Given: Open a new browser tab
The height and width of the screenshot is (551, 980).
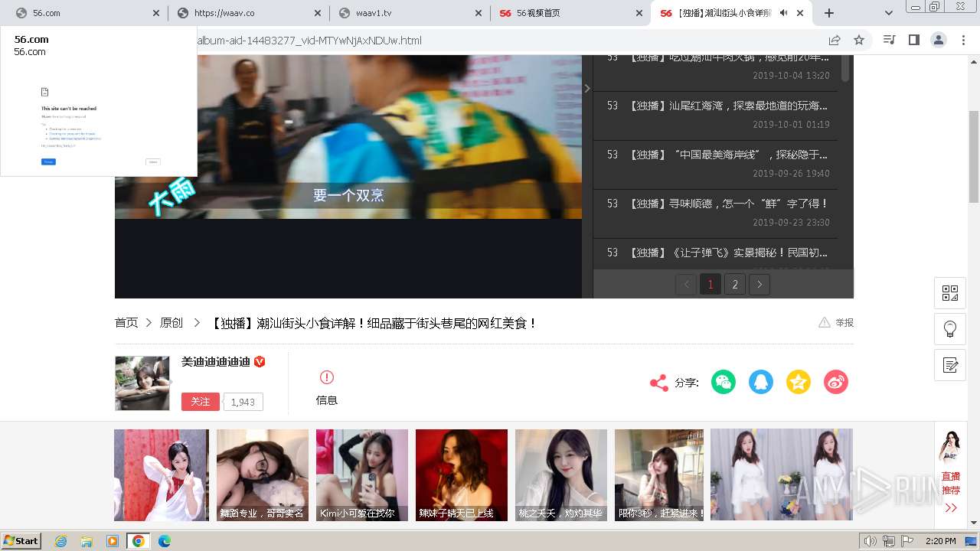Looking at the screenshot, I should [828, 13].
